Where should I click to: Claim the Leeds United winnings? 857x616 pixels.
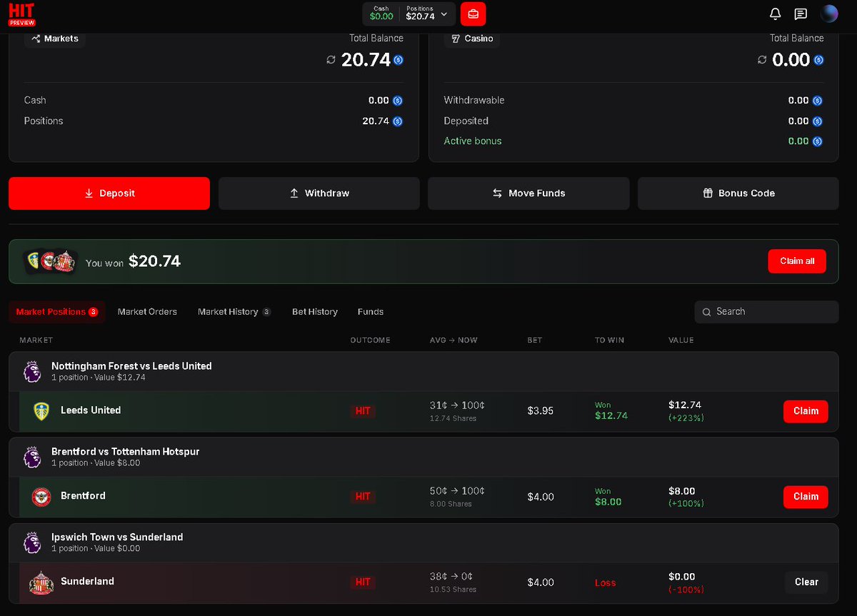pyautogui.click(x=806, y=411)
